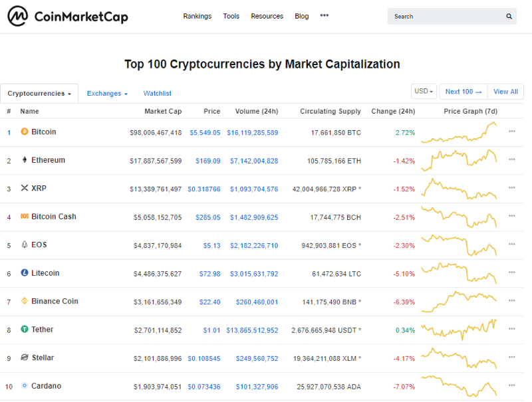Click the Bitcoin coin icon
The width and height of the screenshot is (532, 402).
click(x=25, y=132)
